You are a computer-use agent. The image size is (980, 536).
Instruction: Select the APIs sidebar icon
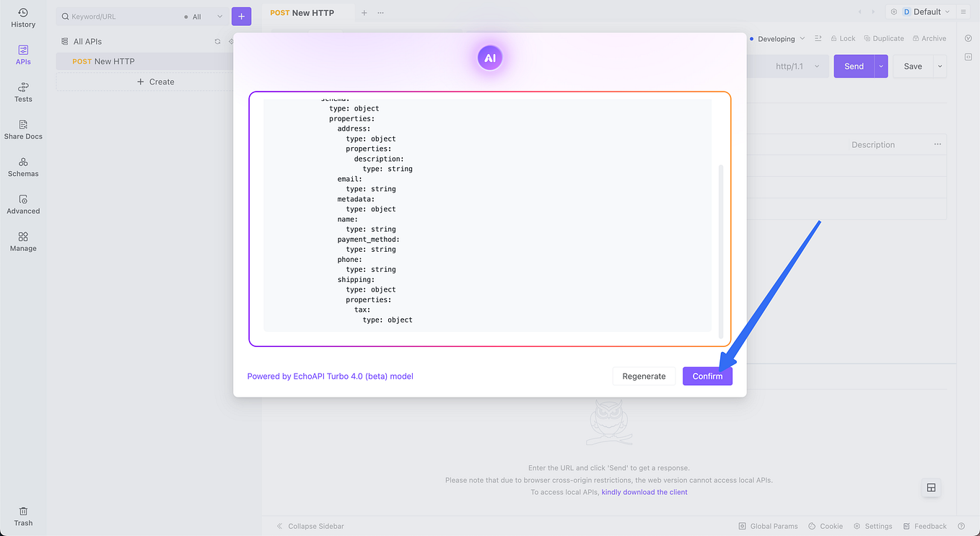pos(22,54)
